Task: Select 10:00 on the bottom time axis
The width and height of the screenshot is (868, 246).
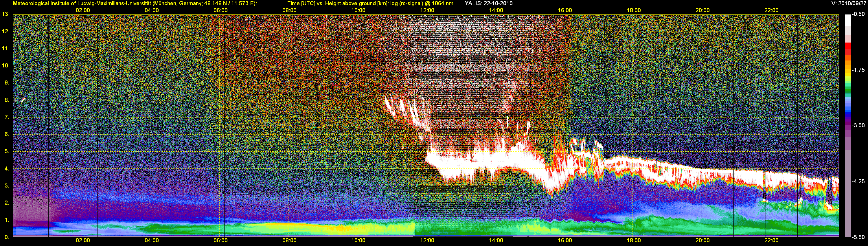Action: coord(358,240)
